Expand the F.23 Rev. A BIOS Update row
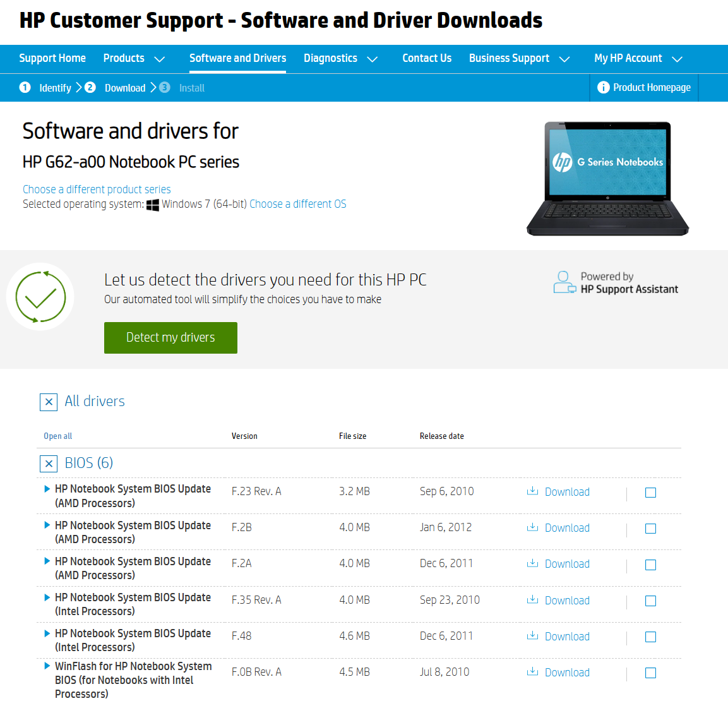This screenshot has height=701, width=728. click(47, 489)
